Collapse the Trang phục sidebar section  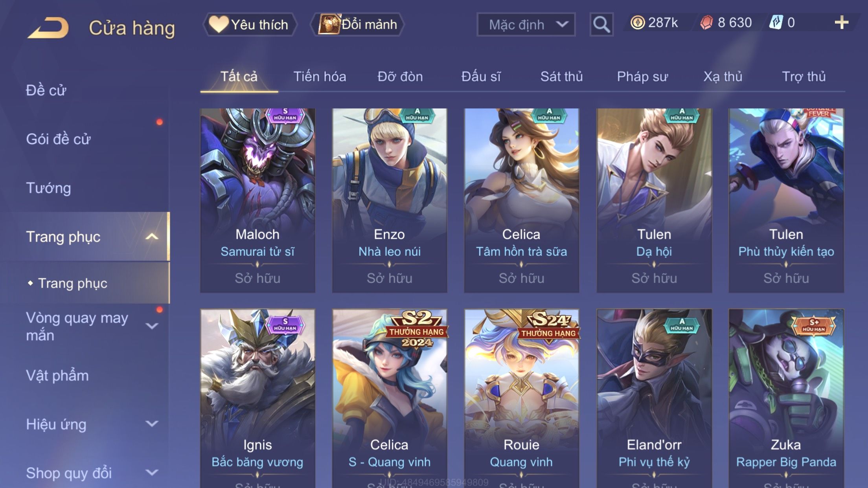(152, 237)
